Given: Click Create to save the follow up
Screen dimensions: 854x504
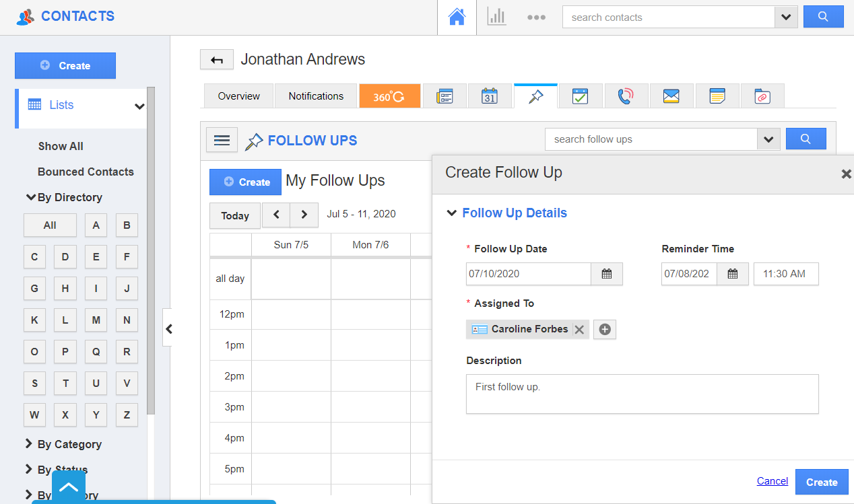Looking at the screenshot, I should (x=822, y=482).
